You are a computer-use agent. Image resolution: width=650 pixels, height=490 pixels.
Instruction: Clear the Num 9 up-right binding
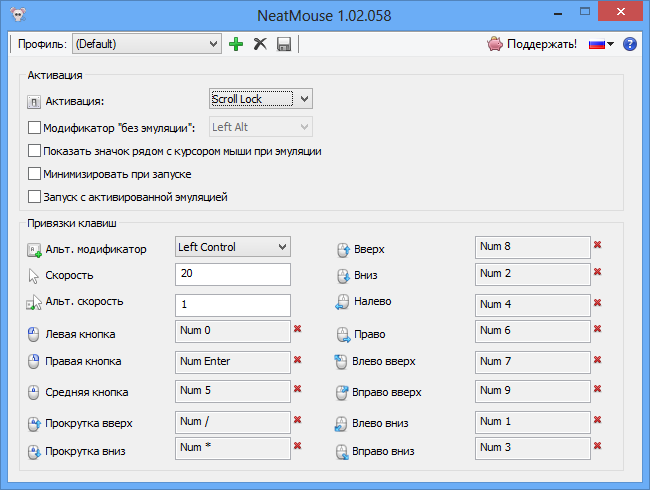pyautogui.click(x=597, y=389)
